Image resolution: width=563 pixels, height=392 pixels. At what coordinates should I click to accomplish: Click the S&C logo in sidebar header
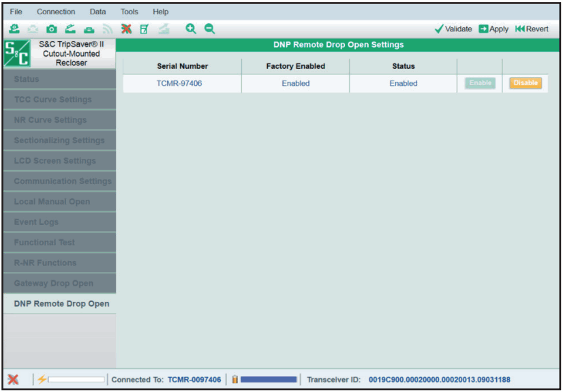17,53
